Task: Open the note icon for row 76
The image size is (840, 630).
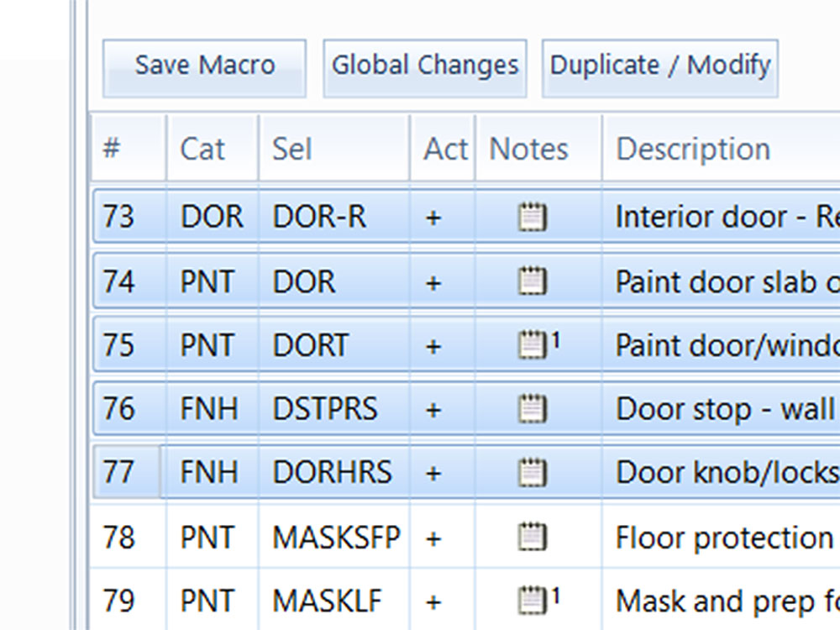Action: pyautogui.click(x=532, y=409)
